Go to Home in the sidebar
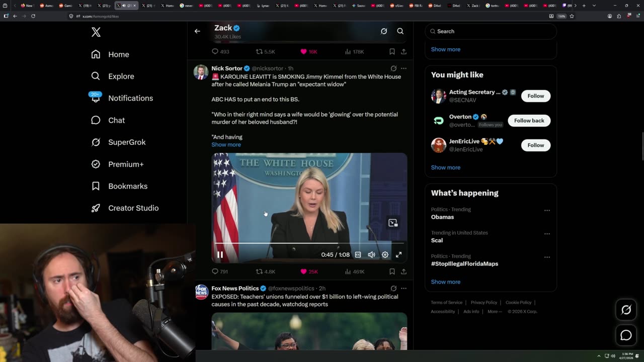Screen dimensions: 644x362 110,54
